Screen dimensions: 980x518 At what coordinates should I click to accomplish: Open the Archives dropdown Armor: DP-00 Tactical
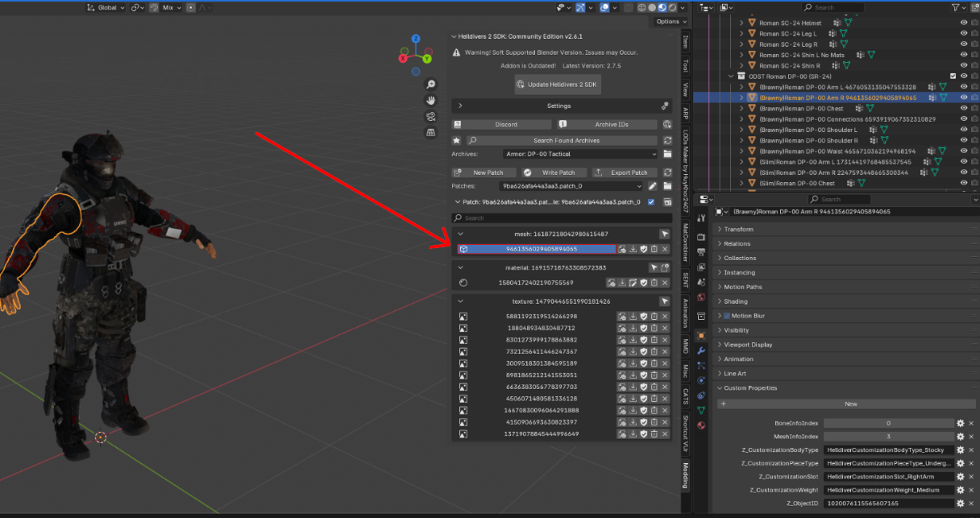[x=580, y=154]
